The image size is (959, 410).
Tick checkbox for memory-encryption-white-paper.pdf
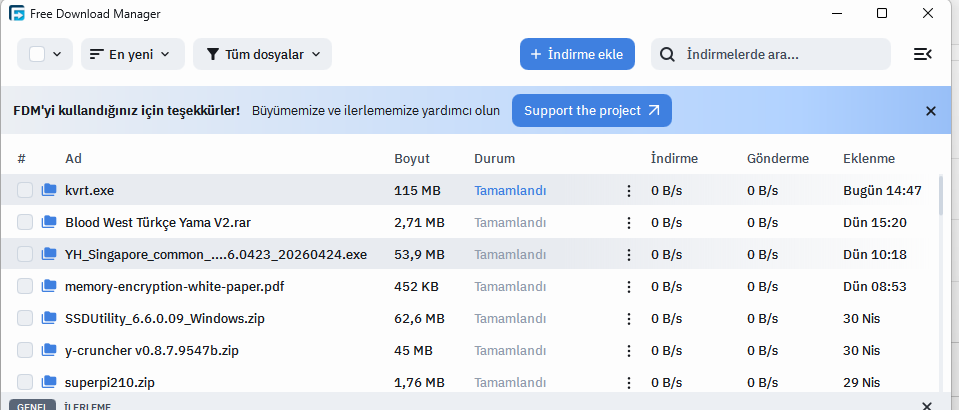click(x=25, y=286)
